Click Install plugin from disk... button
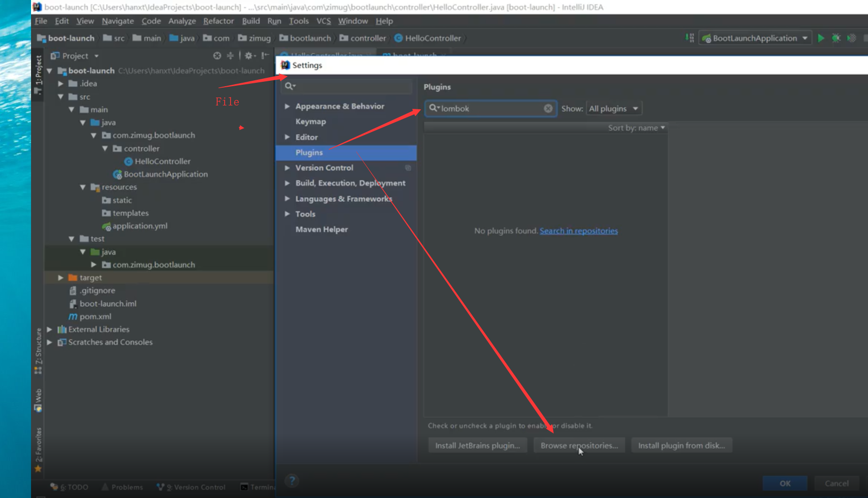868x498 pixels. (682, 445)
